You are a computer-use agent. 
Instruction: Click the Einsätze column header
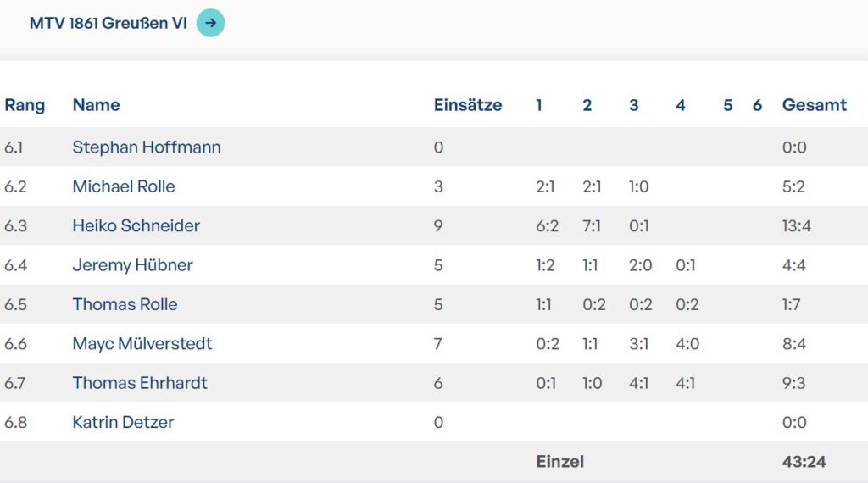click(x=468, y=105)
